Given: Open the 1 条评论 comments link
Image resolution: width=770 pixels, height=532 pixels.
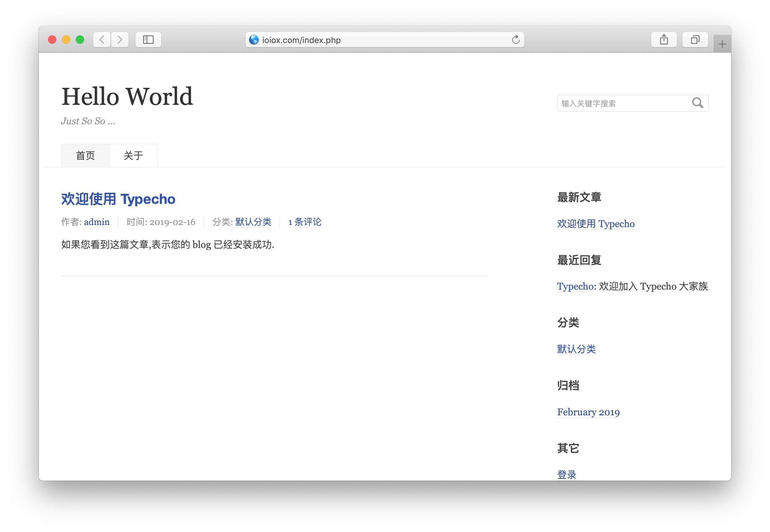Looking at the screenshot, I should pos(305,222).
